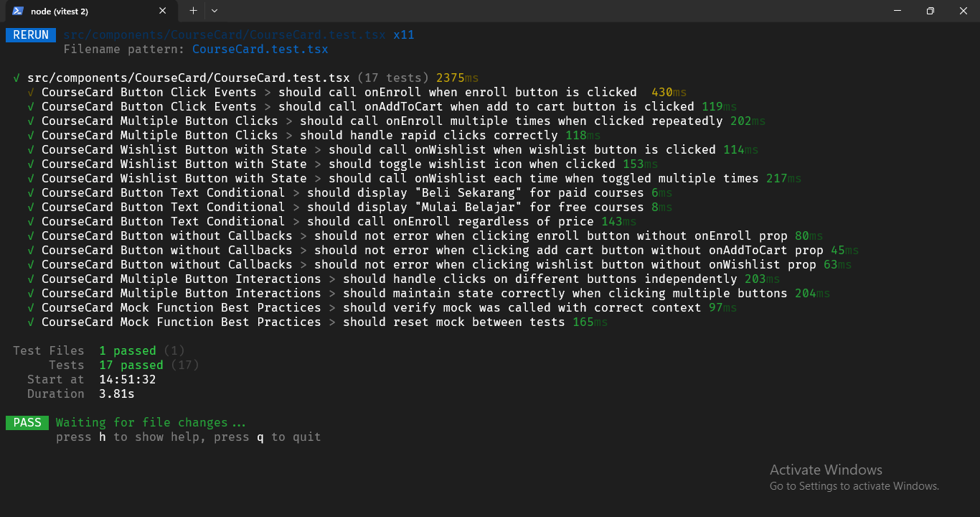This screenshot has height=517, width=980.
Task: Click the "17 passed" Tests summary
Action: pyautogui.click(x=131, y=365)
